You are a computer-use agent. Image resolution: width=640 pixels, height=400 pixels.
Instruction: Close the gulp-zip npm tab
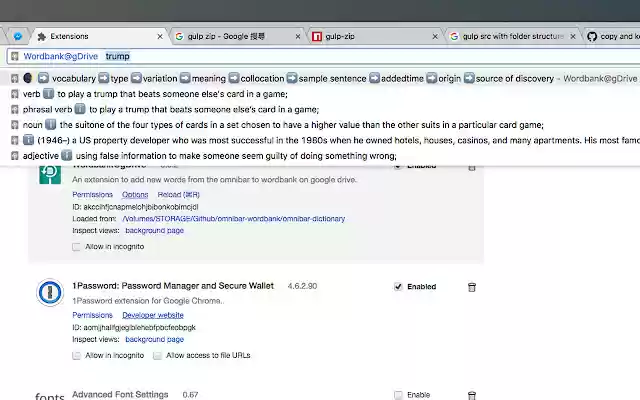click(x=435, y=36)
